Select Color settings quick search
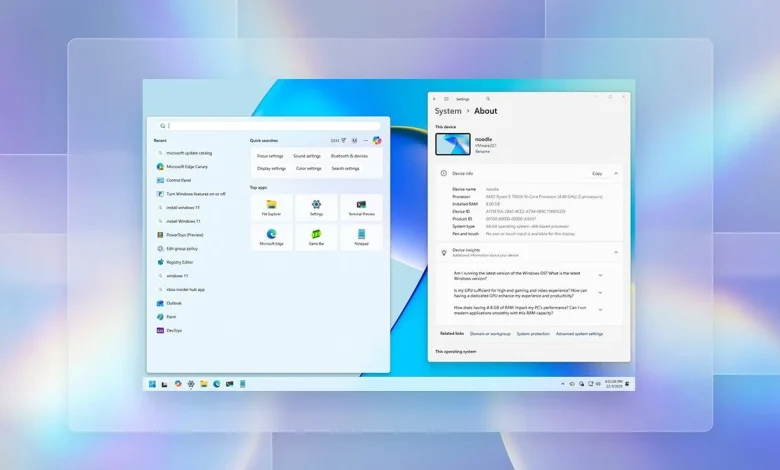This screenshot has height=470, width=780. coord(308,169)
